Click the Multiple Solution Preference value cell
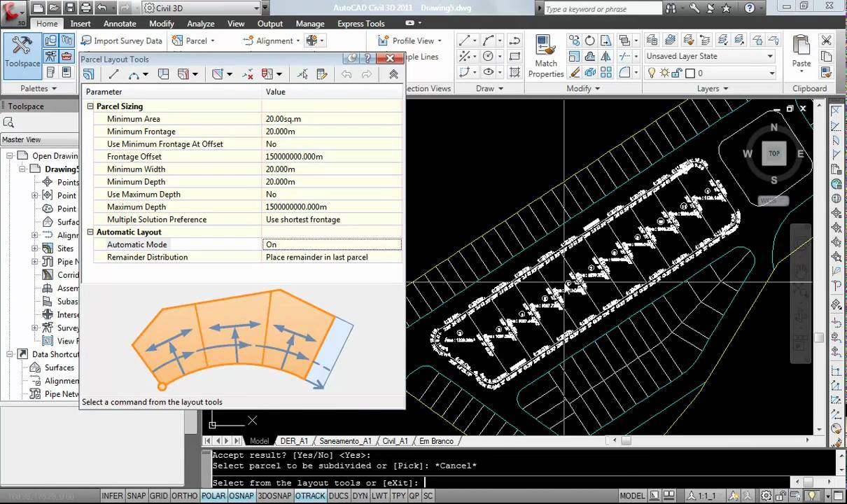The height and width of the screenshot is (504, 847). [x=332, y=219]
